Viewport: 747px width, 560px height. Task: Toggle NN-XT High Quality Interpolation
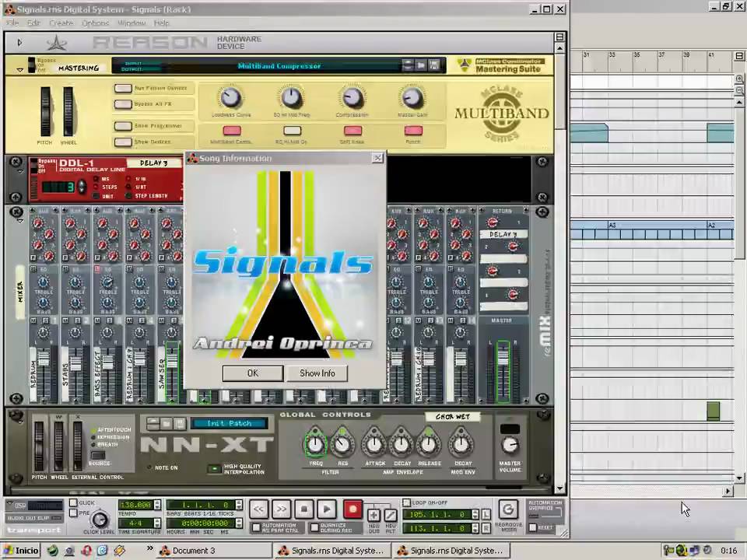click(x=215, y=469)
